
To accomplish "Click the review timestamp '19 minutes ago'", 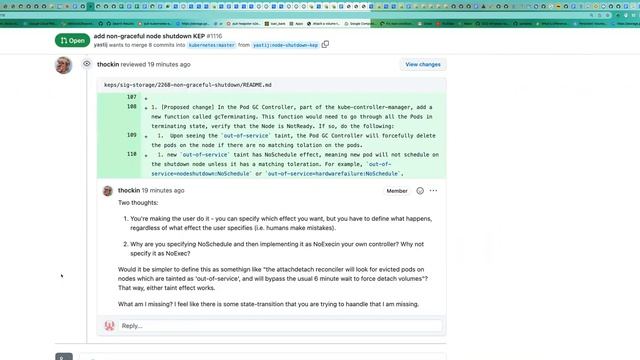I will pos(169,64).
